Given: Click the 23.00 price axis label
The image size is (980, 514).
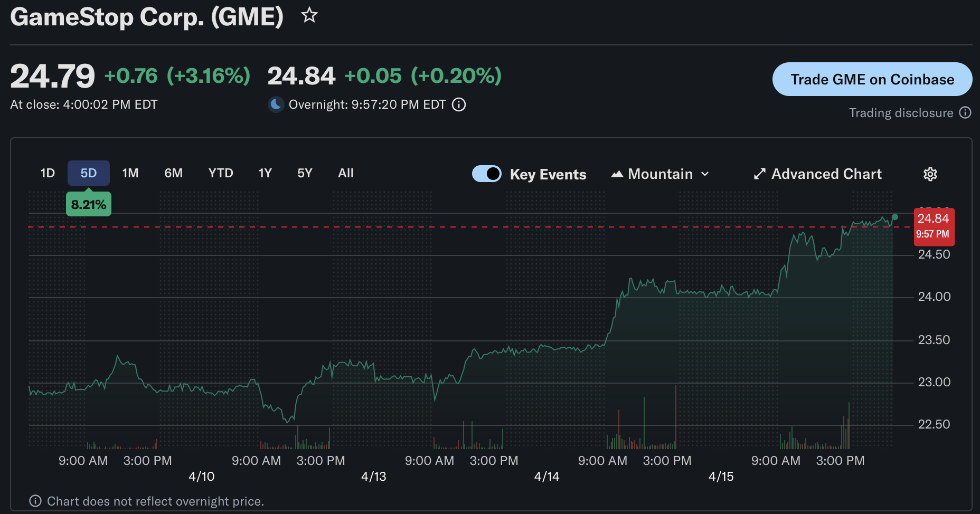Looking at the screenshot, I should pos(934,382).
